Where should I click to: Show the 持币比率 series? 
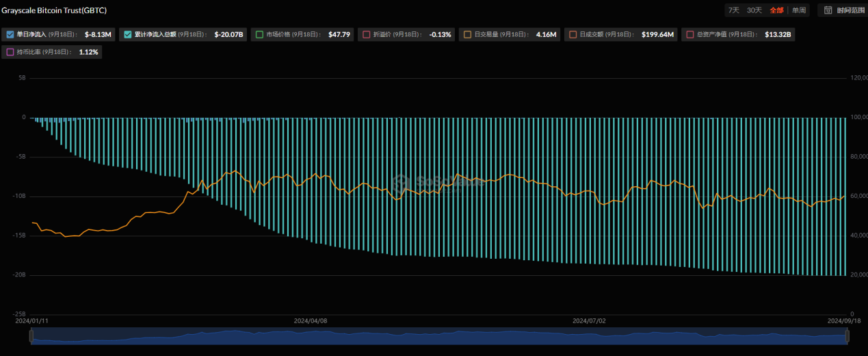click(10, 52)
